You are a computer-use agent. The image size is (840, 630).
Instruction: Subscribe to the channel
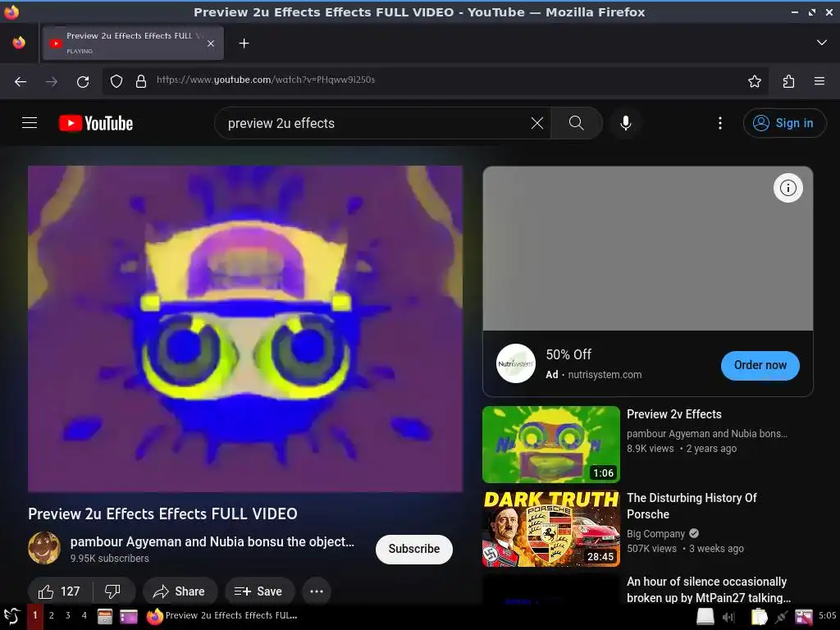[x=414, y=549]
